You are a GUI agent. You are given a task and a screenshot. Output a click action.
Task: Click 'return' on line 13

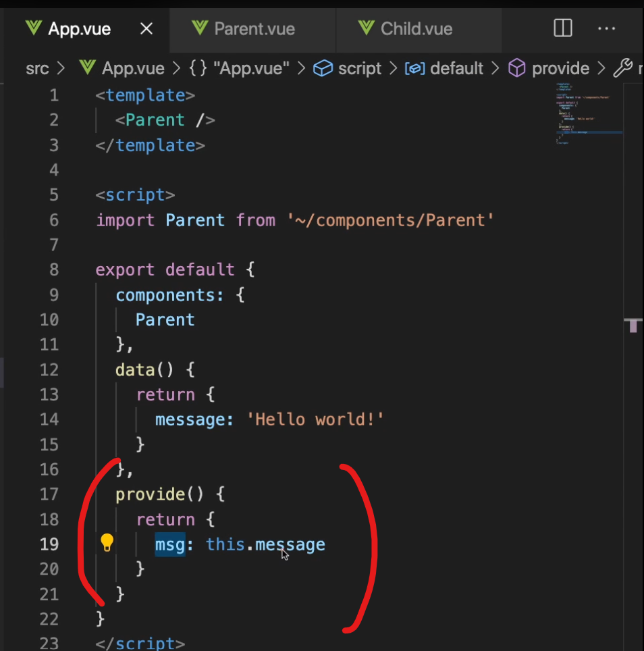point(165,394)
